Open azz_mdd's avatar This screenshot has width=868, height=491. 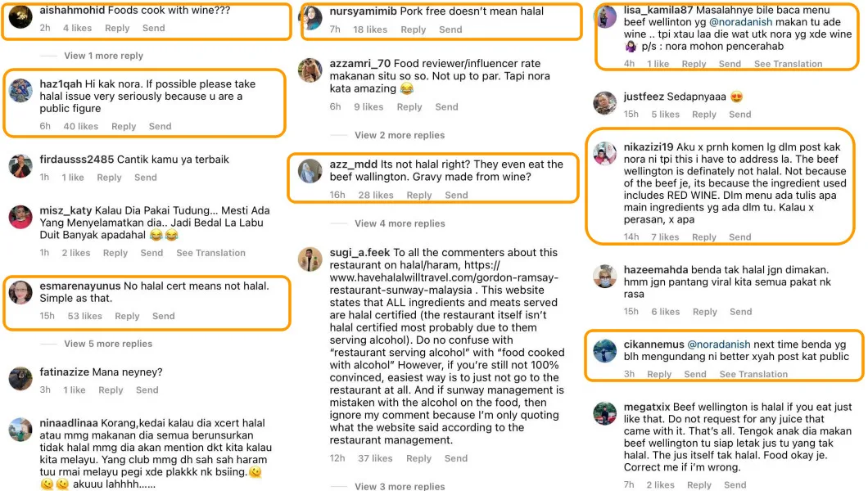pyautogui.click(x=310, y=169)
